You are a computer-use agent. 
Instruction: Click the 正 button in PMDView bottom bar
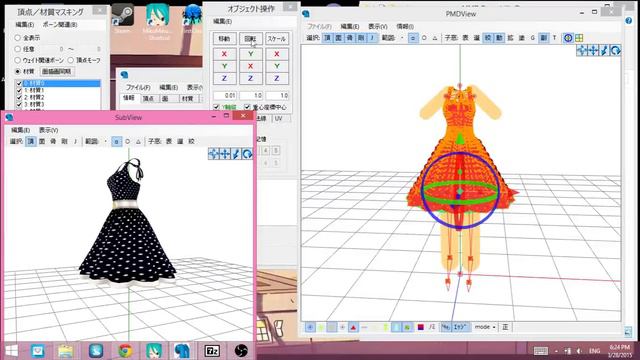coord(505,327)
